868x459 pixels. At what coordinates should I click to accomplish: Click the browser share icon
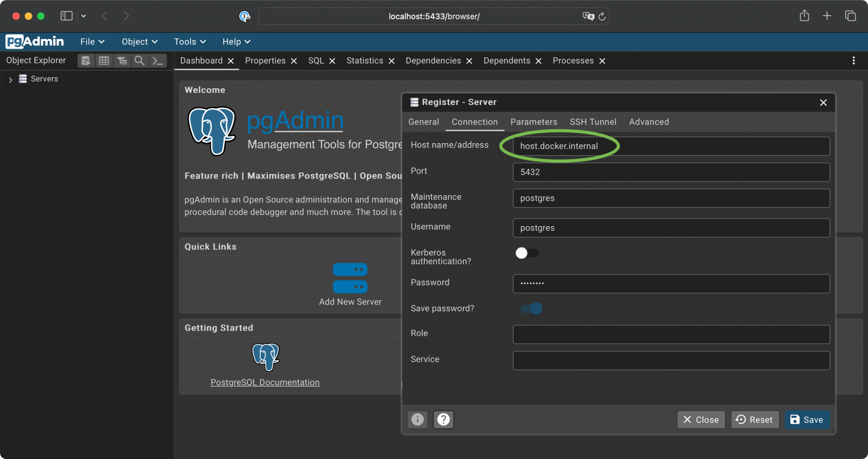[804, 16]
